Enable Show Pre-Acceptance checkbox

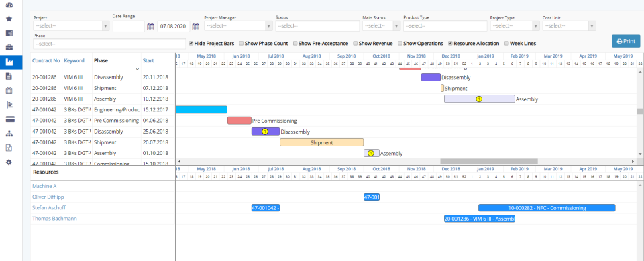coord(295,43)
